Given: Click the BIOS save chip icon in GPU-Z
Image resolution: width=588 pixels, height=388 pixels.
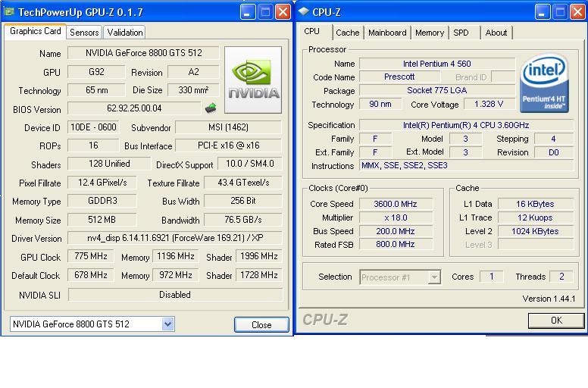Looking at the screenshot, I should (211, 108).
